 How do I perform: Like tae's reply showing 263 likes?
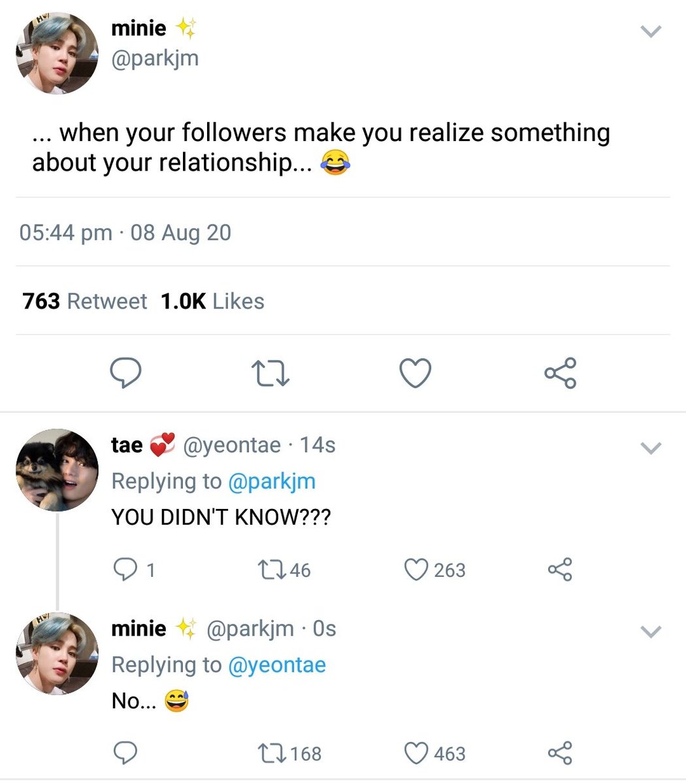(x=434, y=570)
